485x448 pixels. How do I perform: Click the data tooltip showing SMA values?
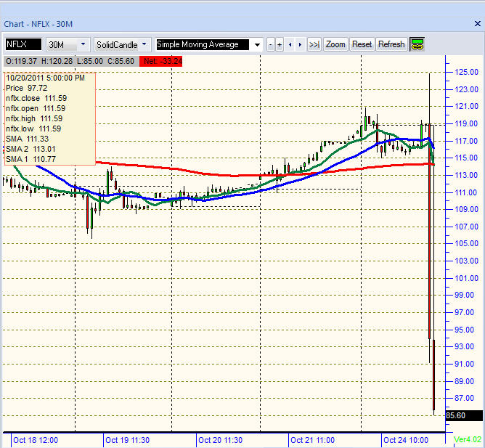coord(49,118)
